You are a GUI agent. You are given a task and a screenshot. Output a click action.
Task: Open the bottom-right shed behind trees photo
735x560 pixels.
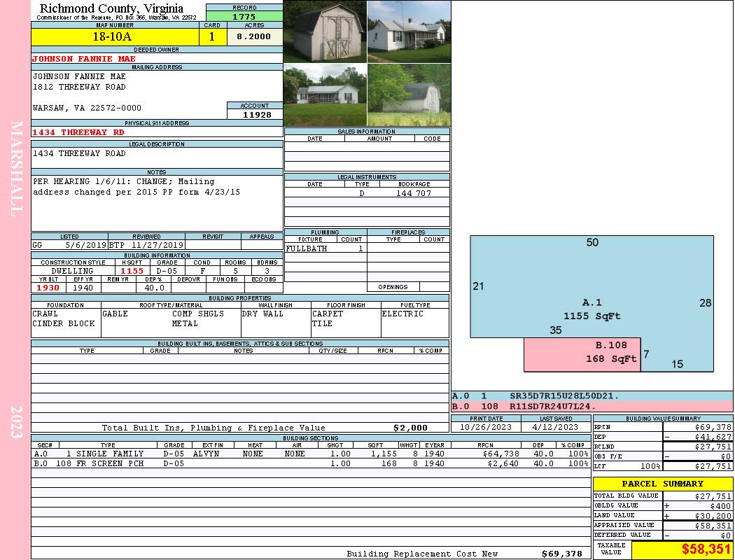point(409,95)
